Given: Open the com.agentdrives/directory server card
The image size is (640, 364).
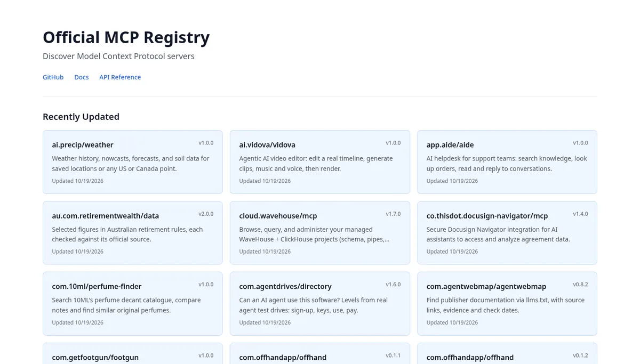Looking at the screenshot, I should coord(319,304).
